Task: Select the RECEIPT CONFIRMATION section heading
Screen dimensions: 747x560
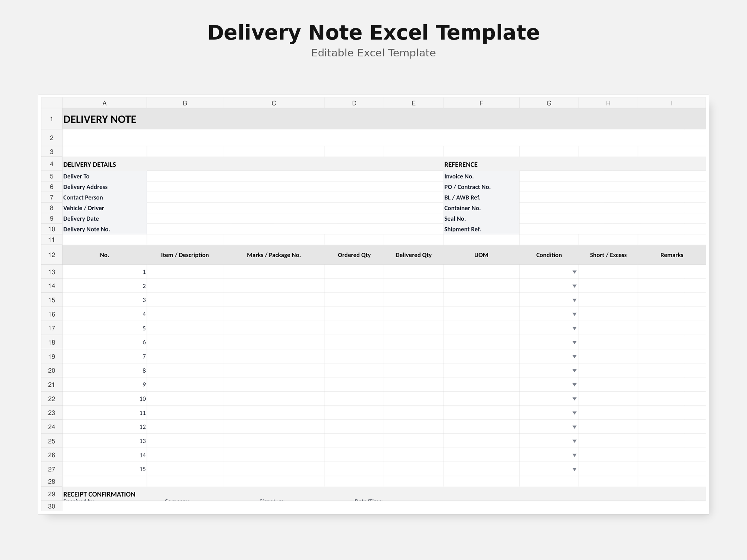Action: pos(99,494)
